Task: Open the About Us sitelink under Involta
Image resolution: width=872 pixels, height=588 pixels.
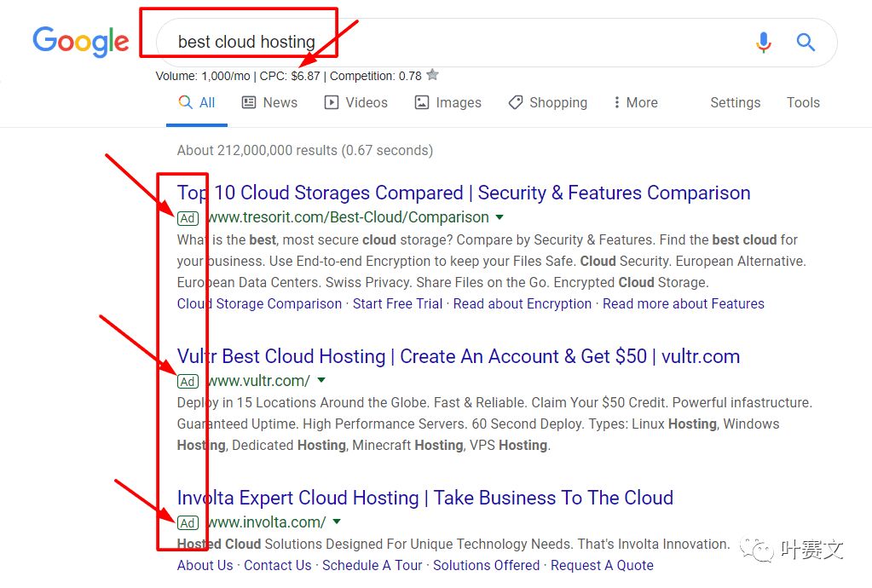Action: click(205, 565)
